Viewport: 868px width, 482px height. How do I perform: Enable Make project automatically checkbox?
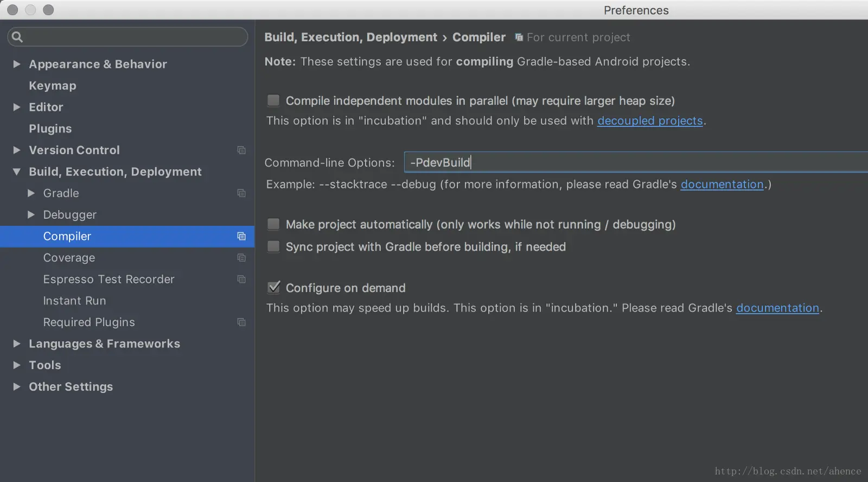(273, 224)
